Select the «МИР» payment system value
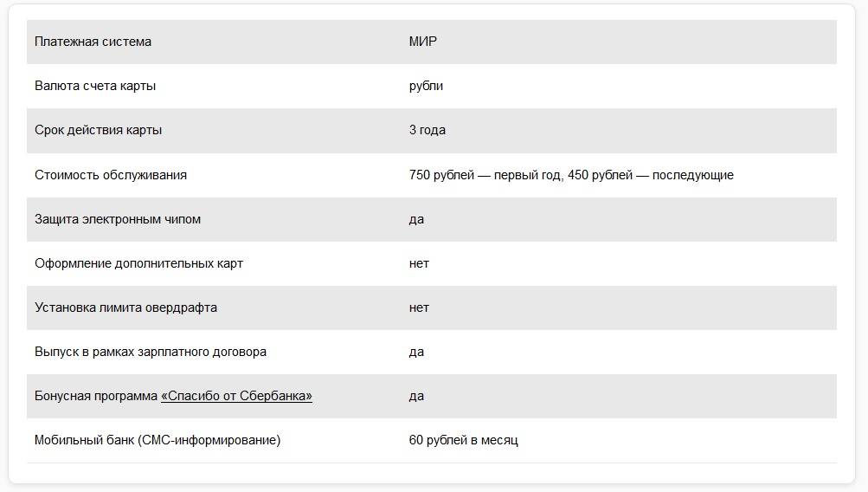This screenshot has width=868, height=492. [423, 42]
